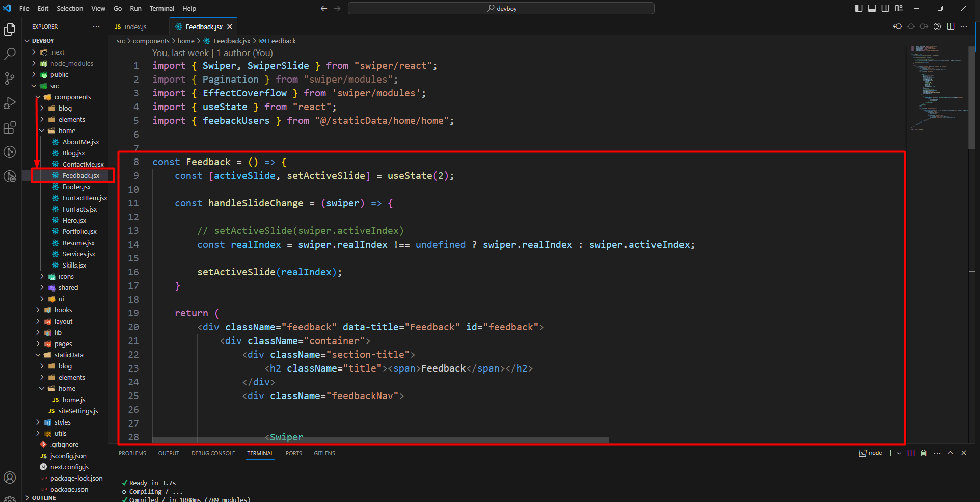Switch to the index.js editor tab
The width and height of the screenshot is (980, 502).
pos(135,27)
